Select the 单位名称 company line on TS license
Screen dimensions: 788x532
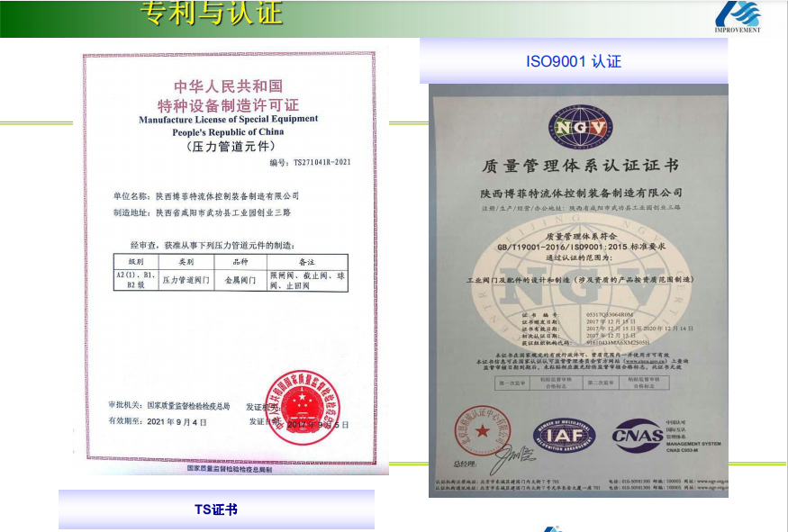click(x=206, y=196)
